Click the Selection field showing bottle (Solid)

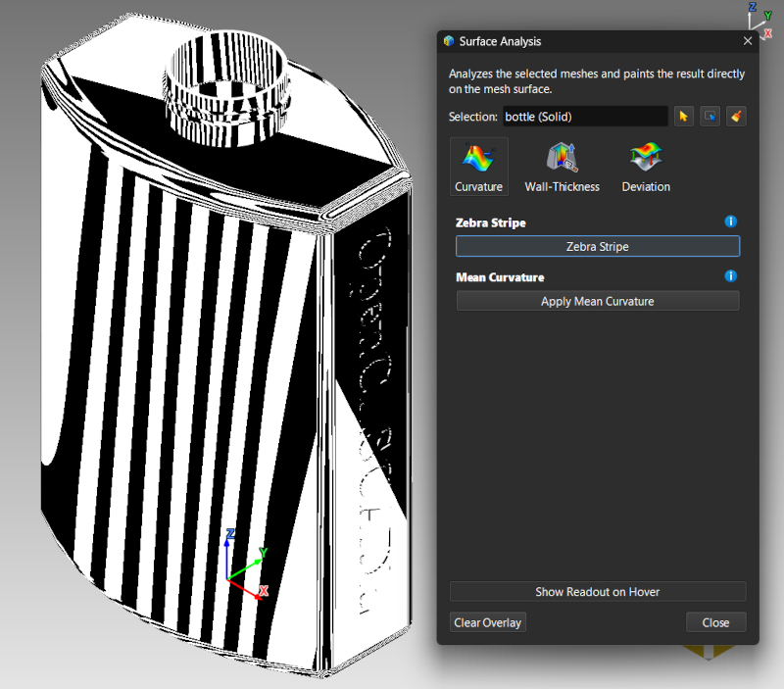tap(585, 117)
